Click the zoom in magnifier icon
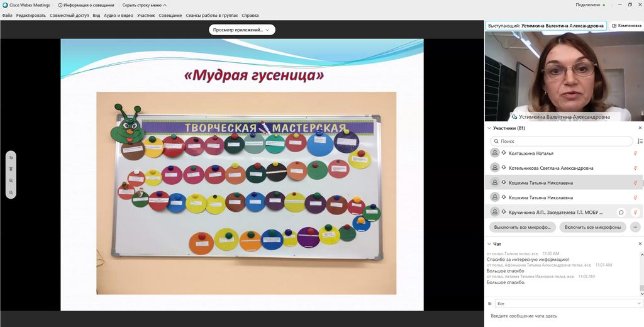The image size is (644, 327). pyautogui.click(x=11, y=180)
